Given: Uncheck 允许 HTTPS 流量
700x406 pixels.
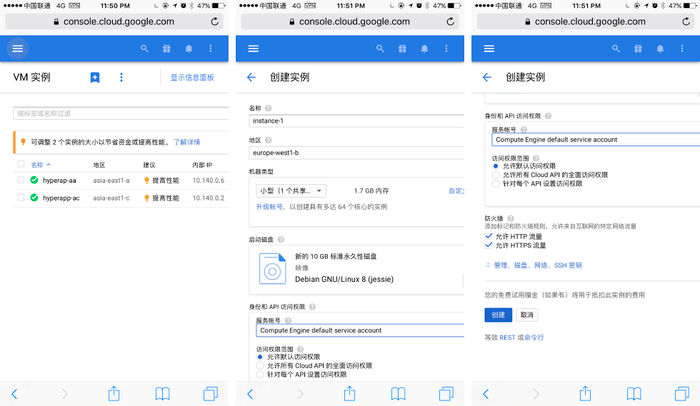Looking at the screenshot, I should click(x=489, y=245).
